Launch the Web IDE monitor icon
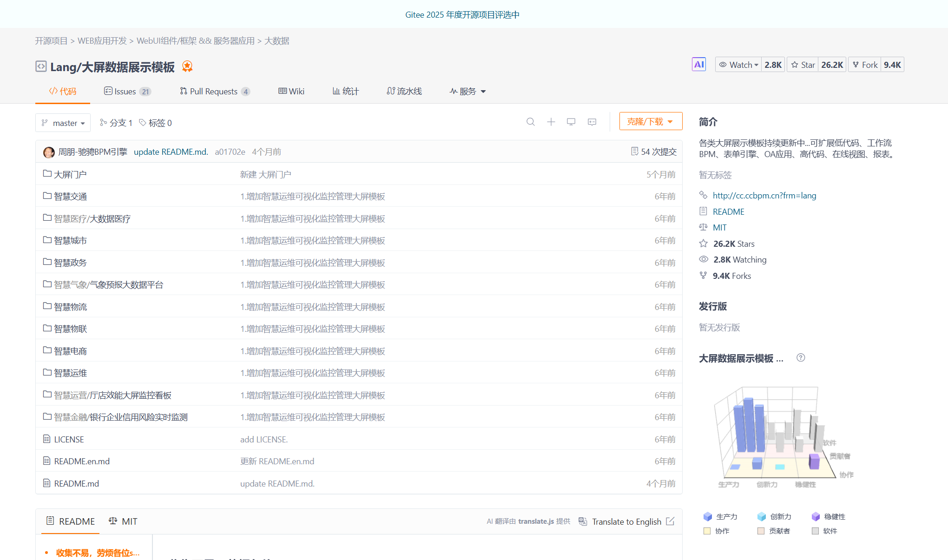This screenshot has height=560, width=948. pyautogui.click(x=571, y=122)
